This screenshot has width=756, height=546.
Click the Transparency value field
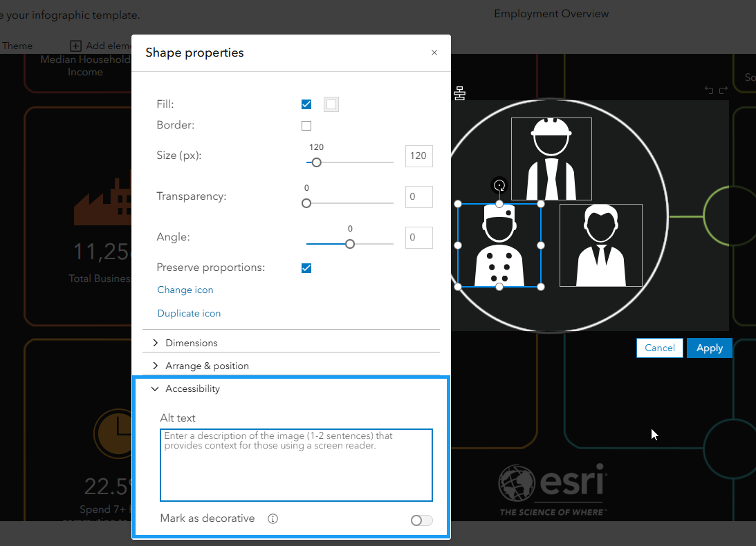pyautogui.click(x=418, y=196)
